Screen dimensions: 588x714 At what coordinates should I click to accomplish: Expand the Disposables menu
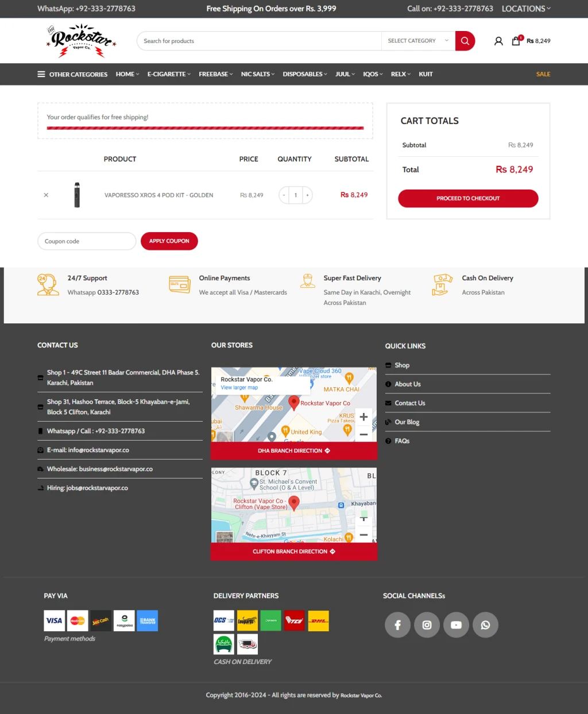coord(305,74)
